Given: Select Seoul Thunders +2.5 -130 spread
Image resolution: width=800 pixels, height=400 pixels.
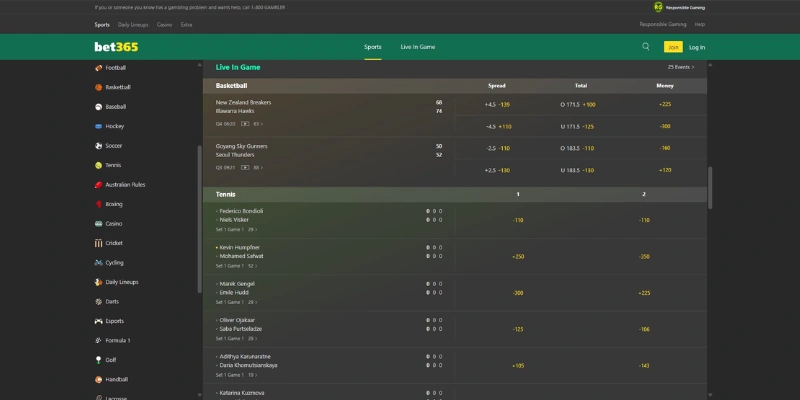Looking at the screenshot, I should pos(497,170).
